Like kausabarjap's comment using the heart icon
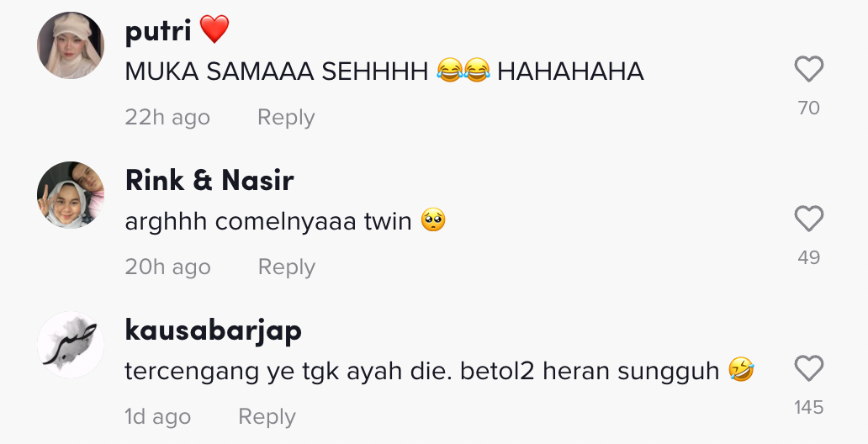Screen dimensions: 868x444 tap(808, 368)
